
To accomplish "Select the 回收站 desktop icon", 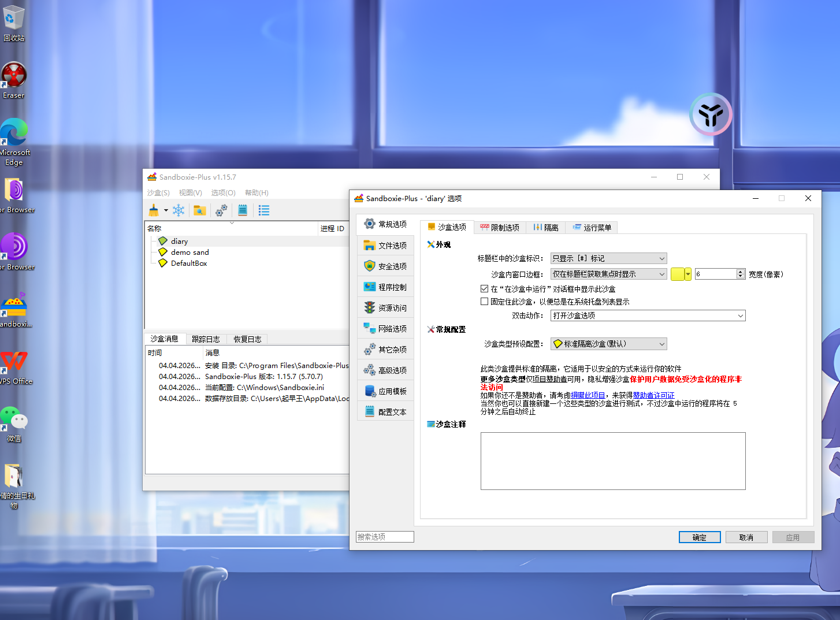I will click(14, 23).
